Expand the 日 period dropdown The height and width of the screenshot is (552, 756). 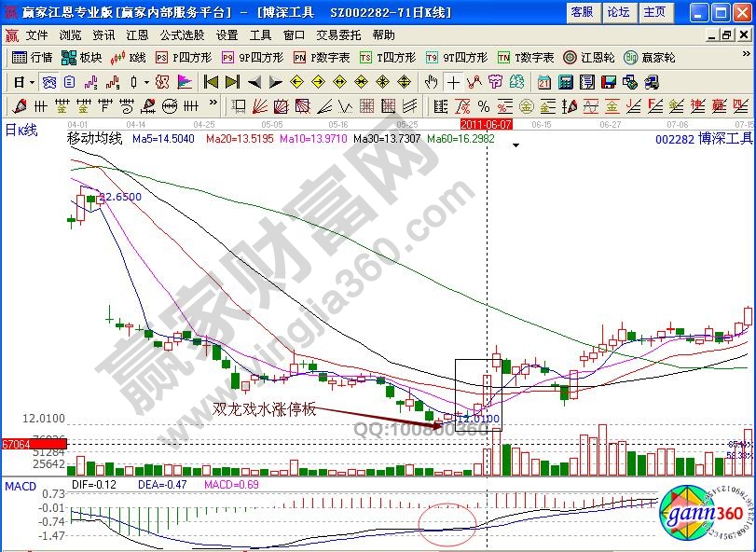(x=22, y=81)
